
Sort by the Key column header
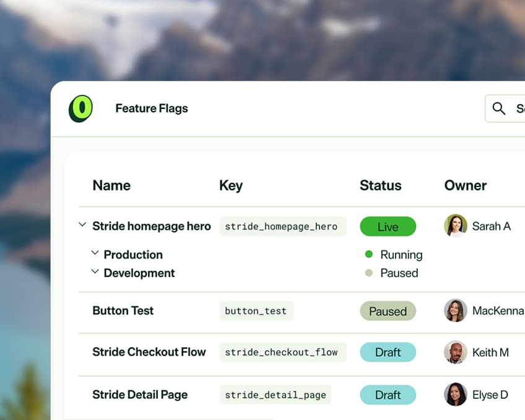231,186
